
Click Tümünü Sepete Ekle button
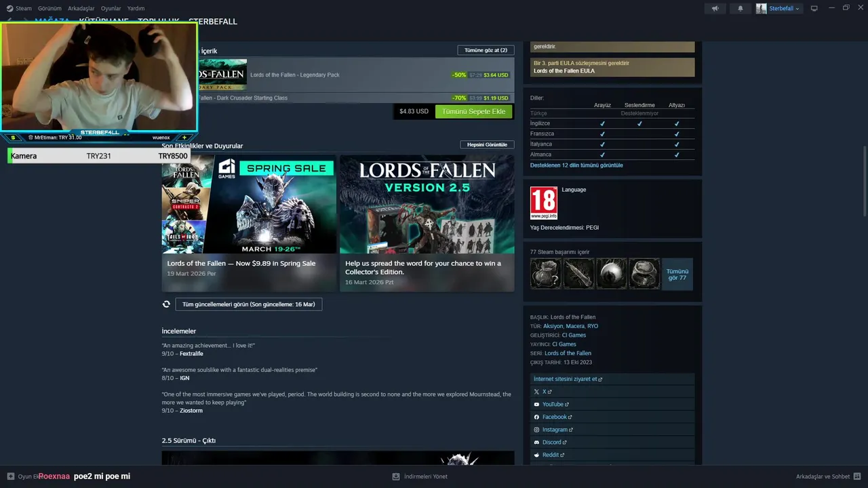pos(474,111)
